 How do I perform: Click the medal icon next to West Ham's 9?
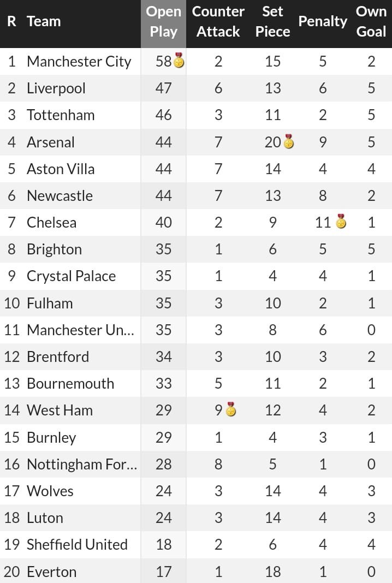[231, 409]
